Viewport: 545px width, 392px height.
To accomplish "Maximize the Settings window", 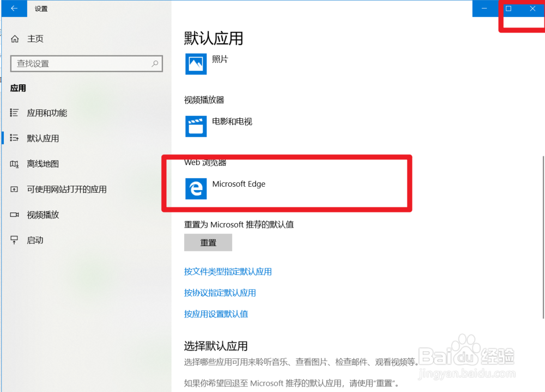I will 508,8.
